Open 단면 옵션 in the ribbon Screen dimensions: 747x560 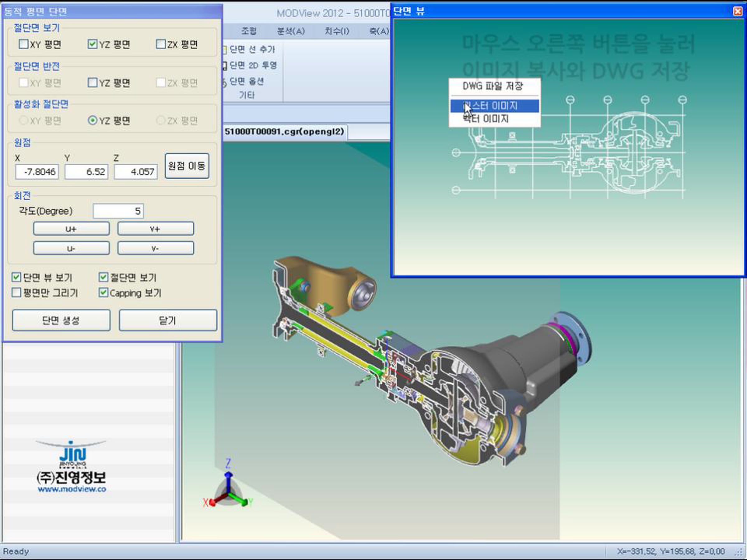(246, 81)
